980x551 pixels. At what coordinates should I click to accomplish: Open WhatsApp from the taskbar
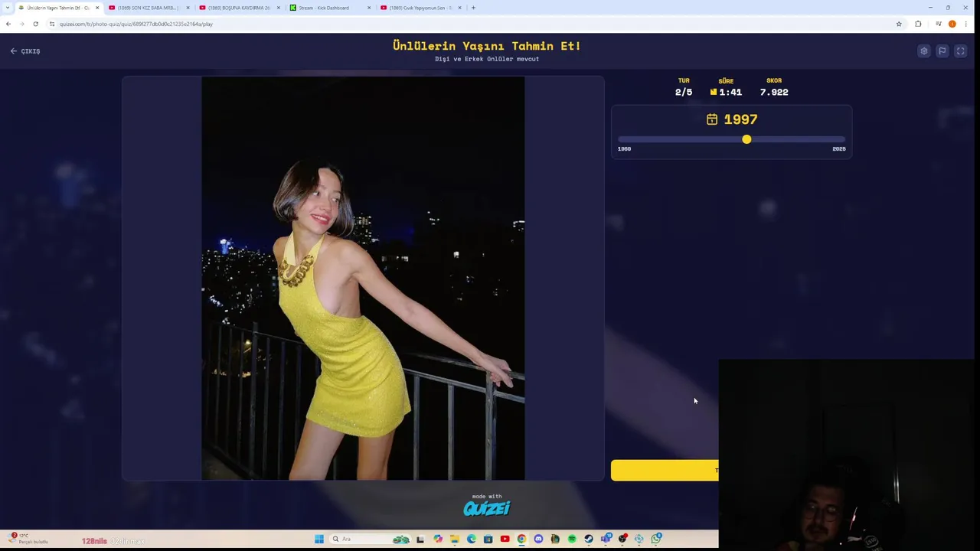tap(656, 539)
